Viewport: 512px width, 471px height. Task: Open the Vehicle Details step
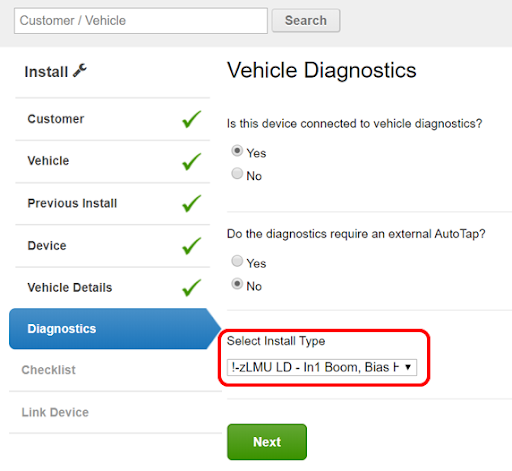tap(112, 287)
